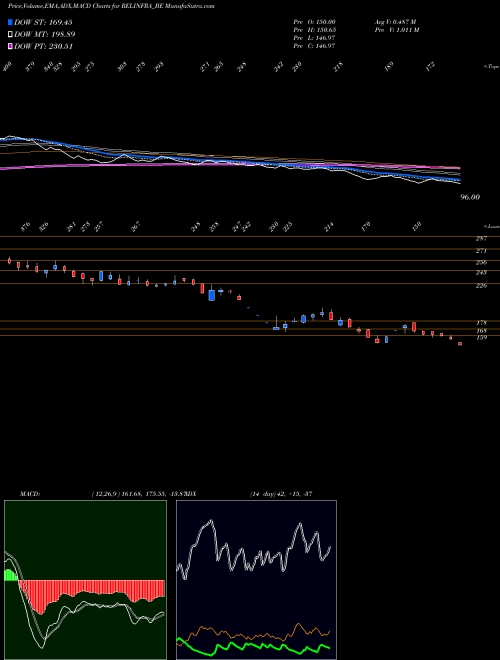500x660 pixels.
Task: Click the 226 price level label
Action: [x=481, y=286]
